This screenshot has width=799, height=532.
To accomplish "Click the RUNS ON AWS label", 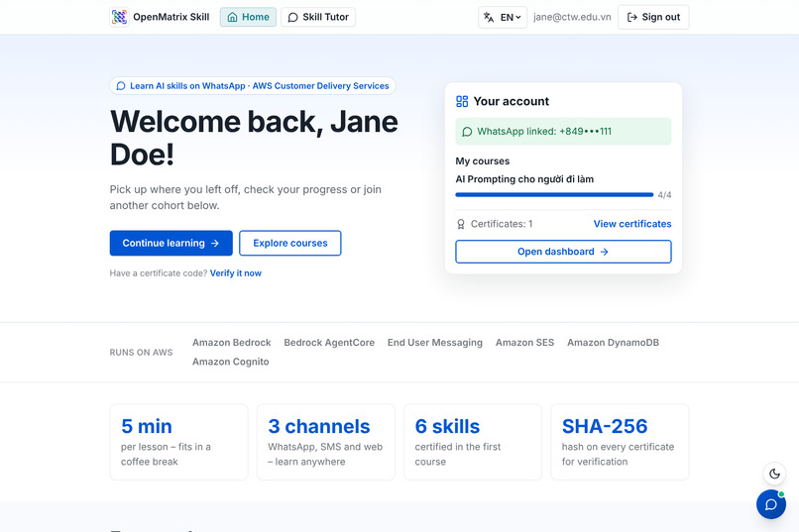I will coord(141,353).
